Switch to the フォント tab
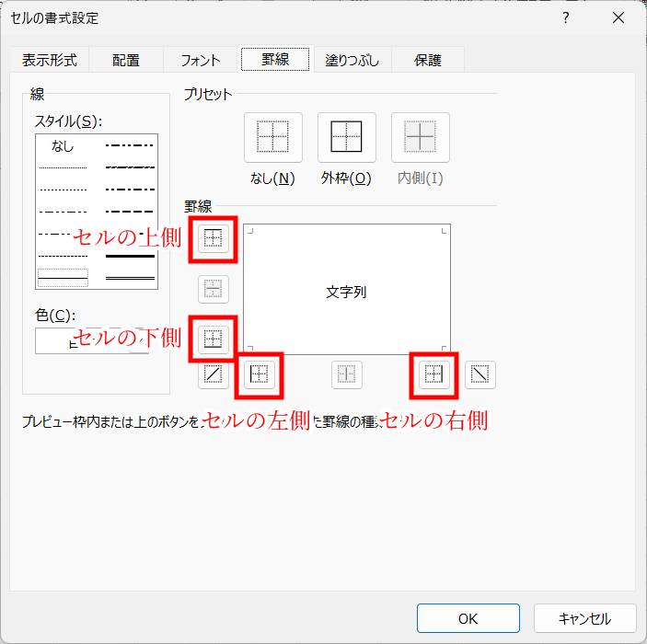This screenshot has height=644, width=647. (x=201, y=60)
